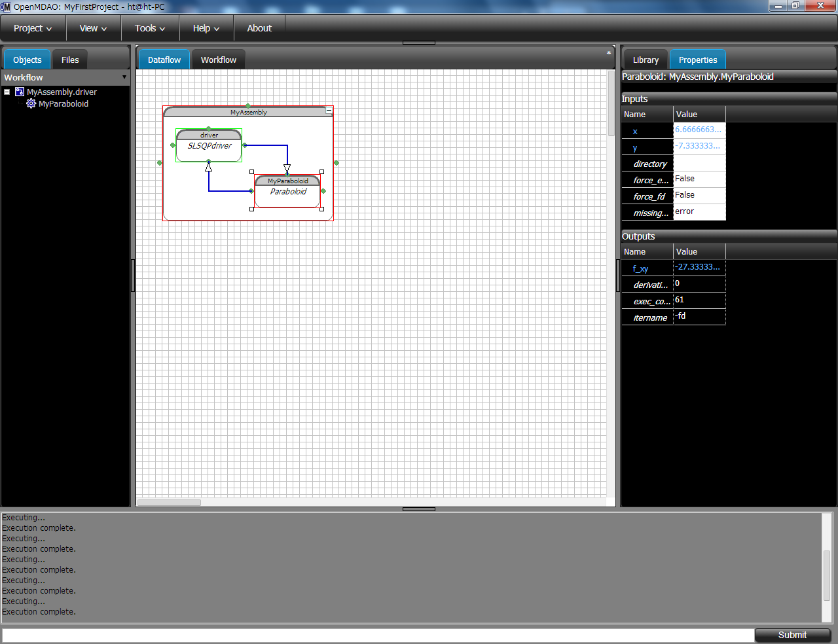
Task: Select the Paraboloid component box
Action: pos(287,191)
